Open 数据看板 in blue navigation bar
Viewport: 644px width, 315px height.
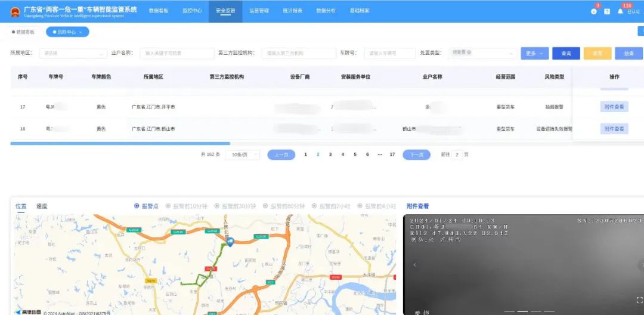click(159, 11)
